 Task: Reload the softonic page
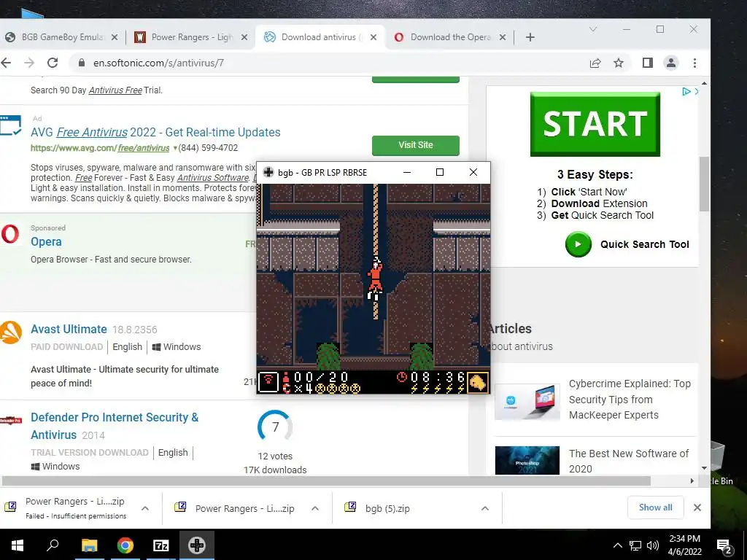53,63
